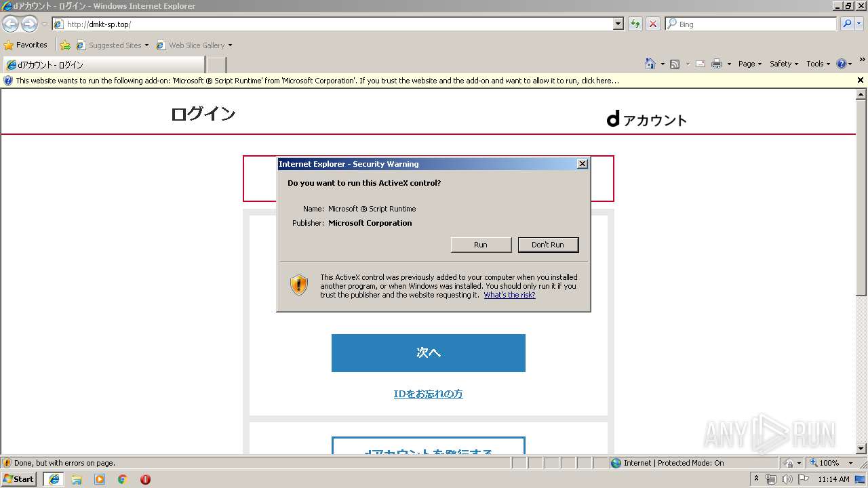
Task: Click the RSS feeds icon
Action: pos(675,64)
